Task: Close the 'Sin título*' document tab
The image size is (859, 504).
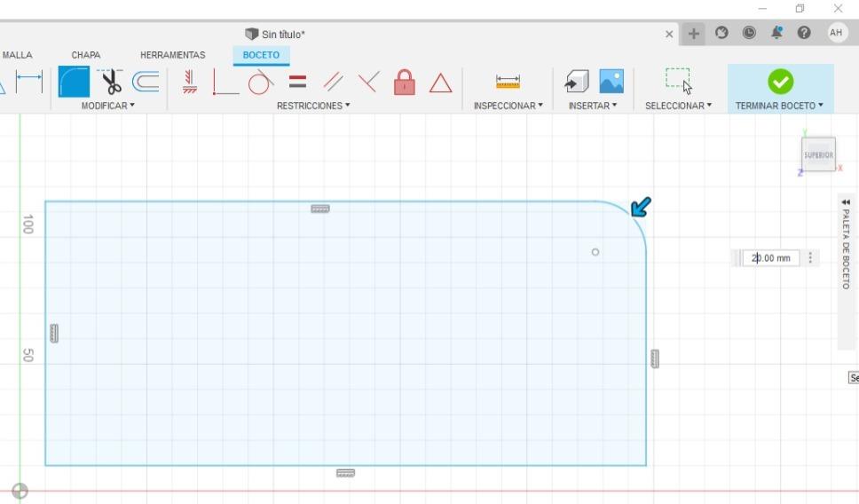Action: click(669, 34)
